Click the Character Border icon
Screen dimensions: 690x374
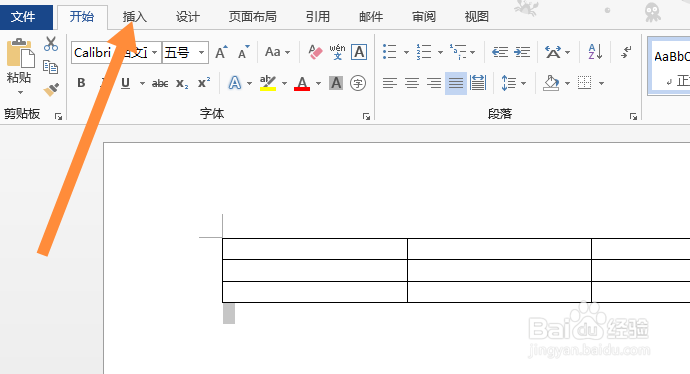359,52
